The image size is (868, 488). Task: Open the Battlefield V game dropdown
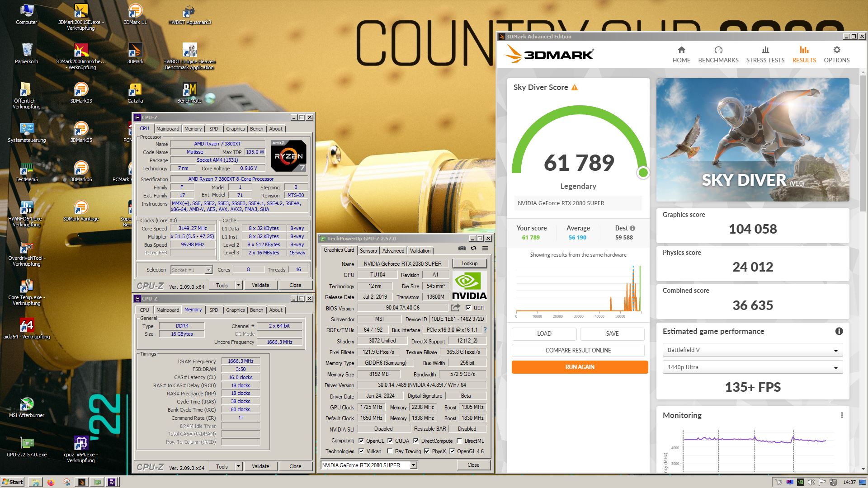tap(753, 350)
